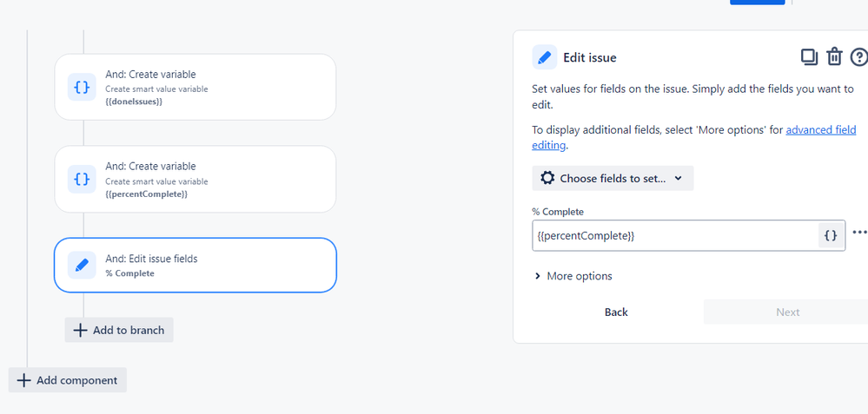Click braces icon on percentComplete variable card
Viewport: 868px width, 414px height.
tap(82, 179)
